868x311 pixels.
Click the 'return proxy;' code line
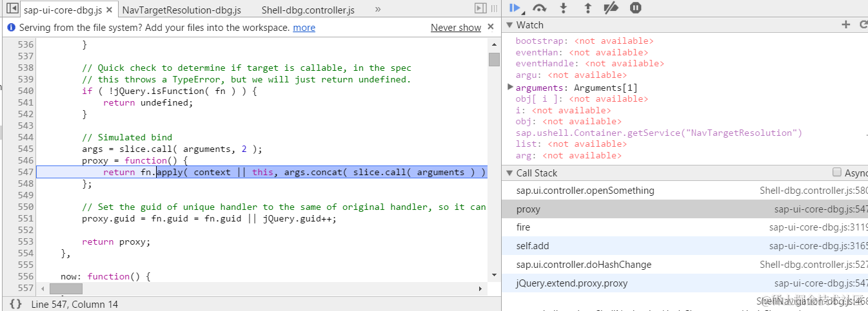(x=116, y=241)
